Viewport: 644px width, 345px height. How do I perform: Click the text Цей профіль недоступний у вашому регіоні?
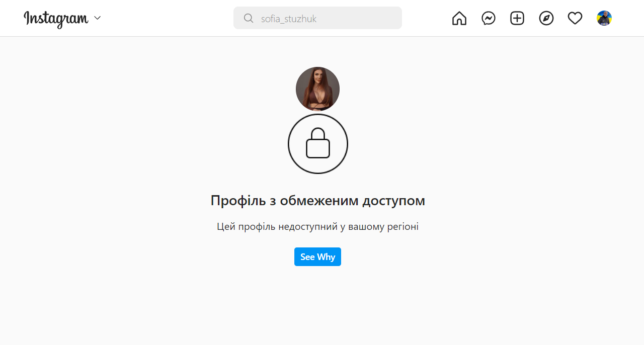pyautogui.click(x=318, y=227)
